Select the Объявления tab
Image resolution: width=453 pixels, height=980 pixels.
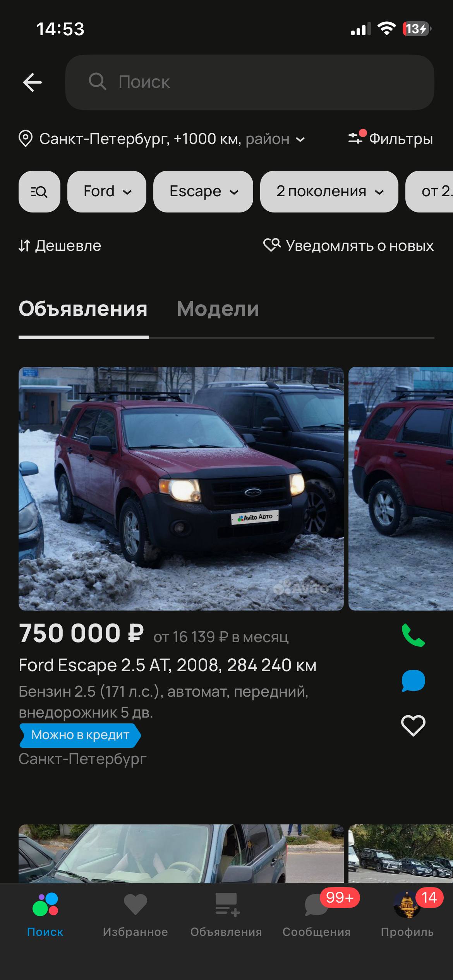[x=83, y=309]
